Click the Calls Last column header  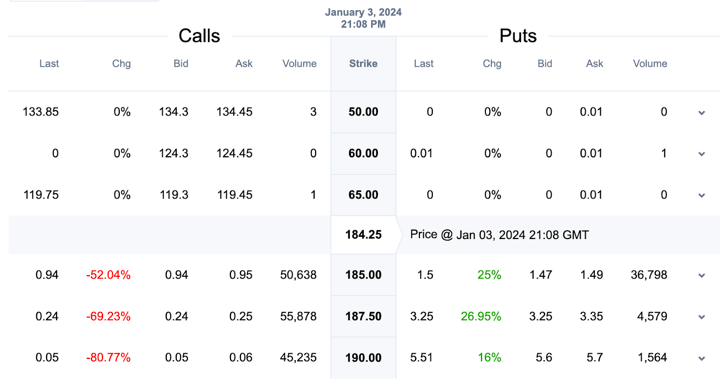(x=49, y=63)
